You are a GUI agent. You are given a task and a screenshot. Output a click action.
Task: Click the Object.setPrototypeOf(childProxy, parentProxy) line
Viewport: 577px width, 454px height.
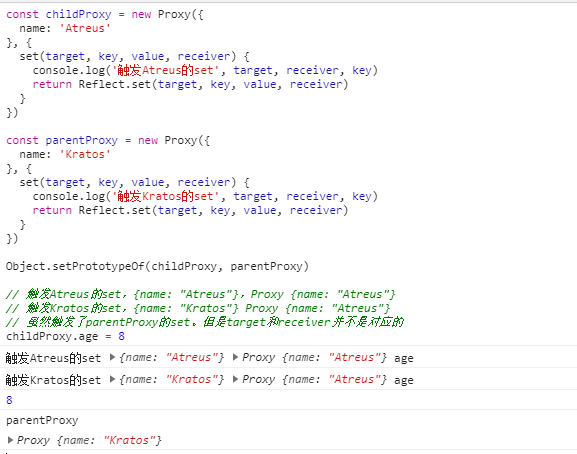pos(157,266)
